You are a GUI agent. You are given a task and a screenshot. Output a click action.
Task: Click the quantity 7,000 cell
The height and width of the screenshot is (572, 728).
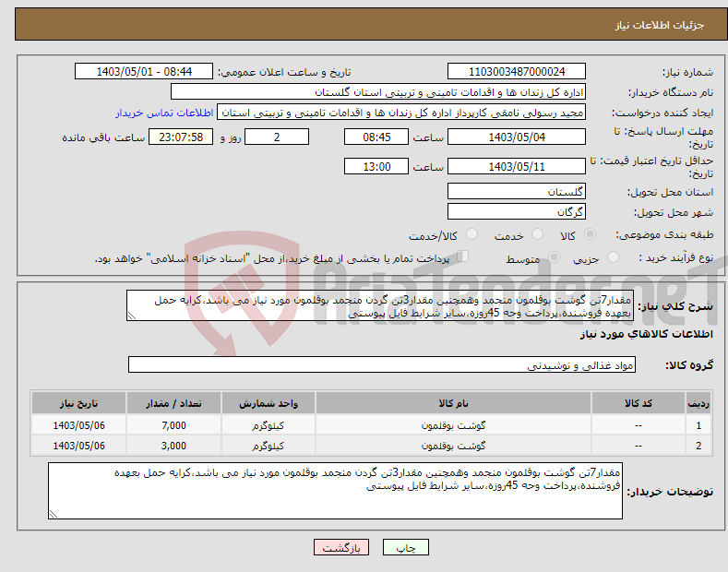(173, 425)
